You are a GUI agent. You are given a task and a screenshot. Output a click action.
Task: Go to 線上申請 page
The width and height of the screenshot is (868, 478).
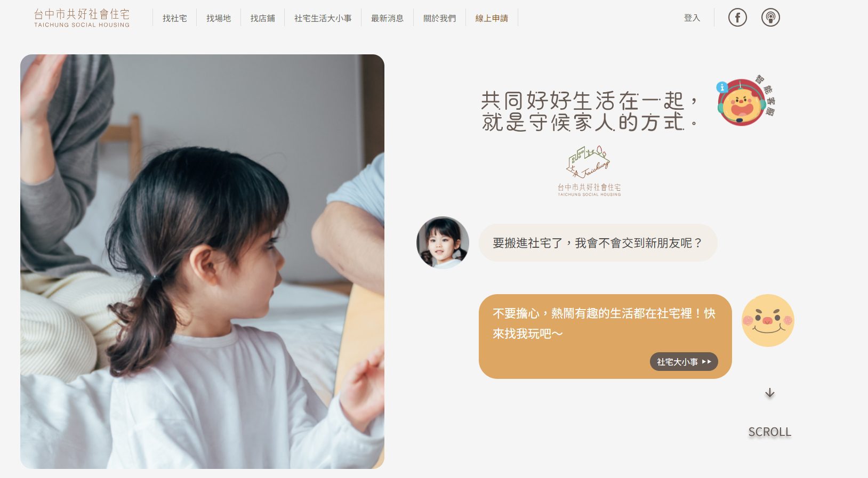[492, 18]
